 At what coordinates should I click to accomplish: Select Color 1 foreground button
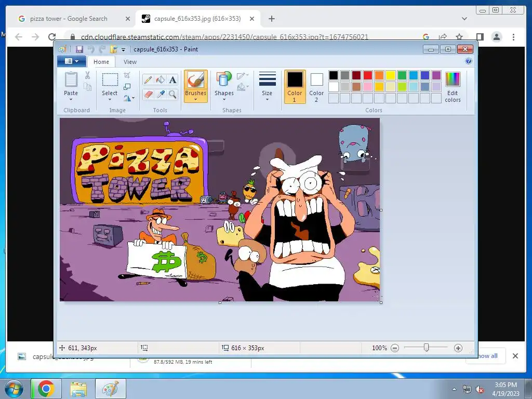295,87
